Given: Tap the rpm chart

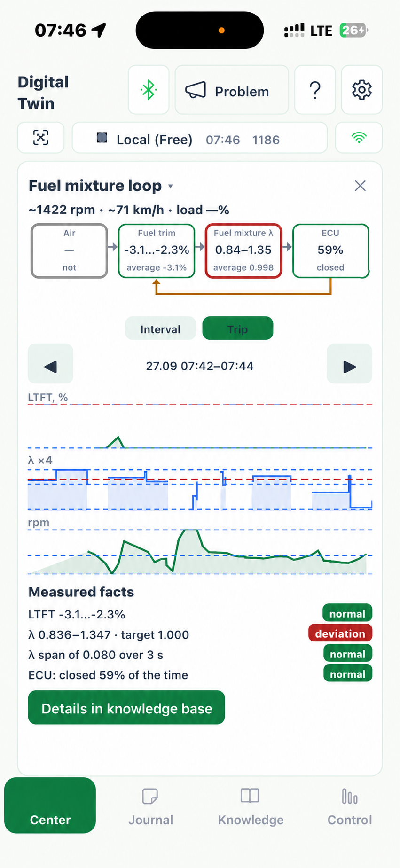Looking at the screenshot, I should coord(200,552).
